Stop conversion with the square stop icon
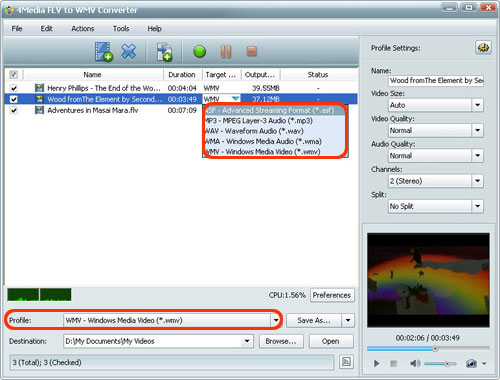This screenshot has height=380, width=500. coord(252,51)
